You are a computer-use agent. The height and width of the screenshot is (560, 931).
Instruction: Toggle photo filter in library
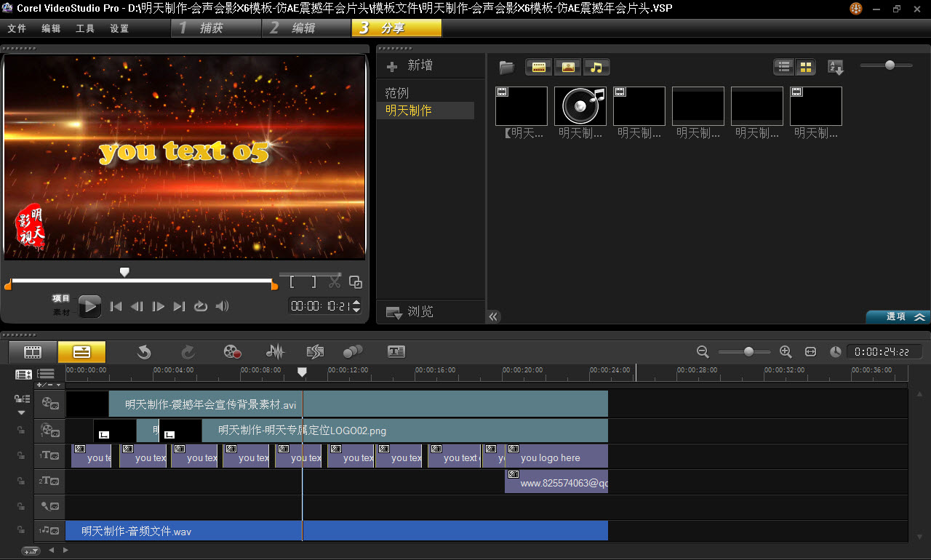pos(568,68)
